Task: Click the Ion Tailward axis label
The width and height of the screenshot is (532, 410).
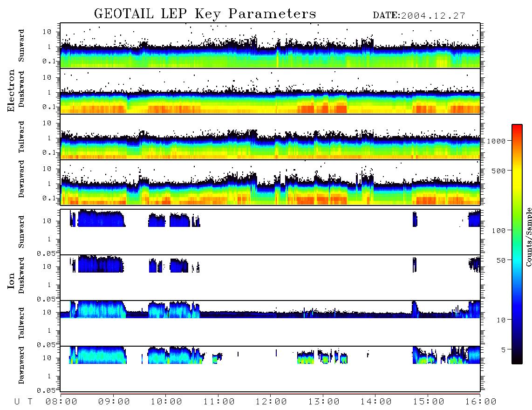Action: pos(21,323)
